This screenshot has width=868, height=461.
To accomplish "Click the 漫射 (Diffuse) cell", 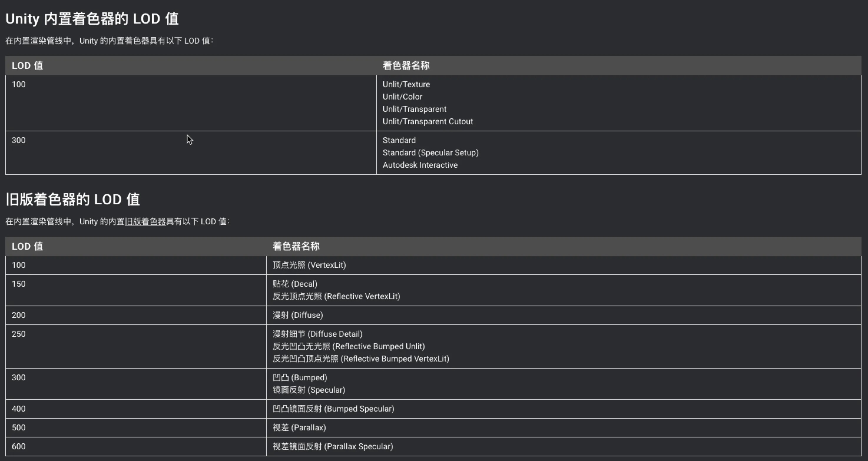I will (298, 315).
